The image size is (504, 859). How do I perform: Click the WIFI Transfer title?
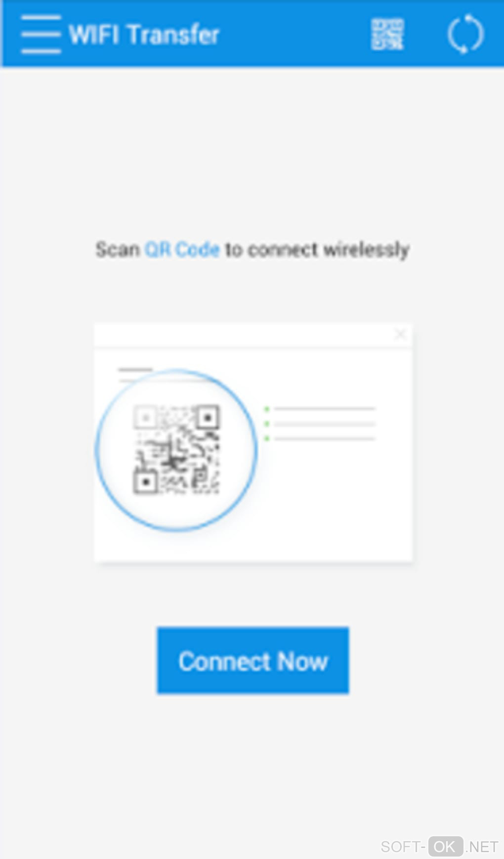pos(144,35)
